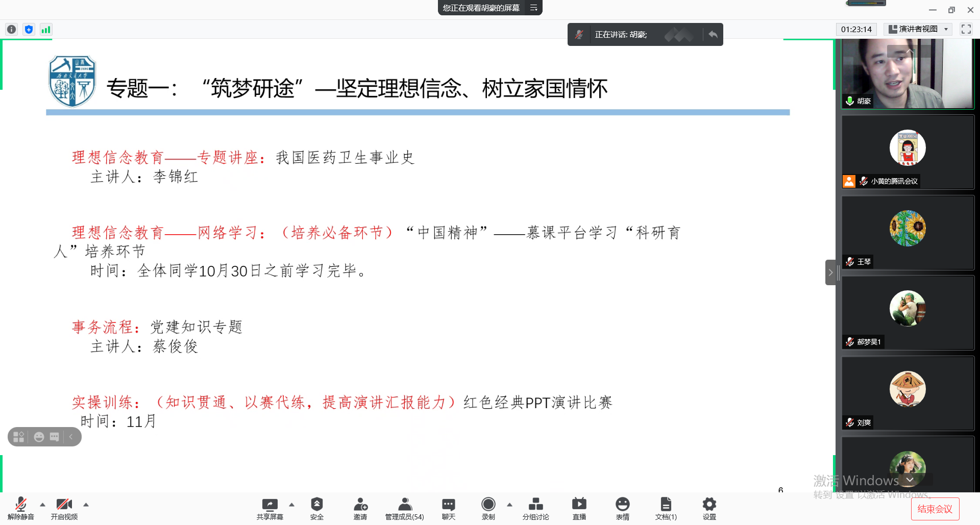
Task: Click the 邀请 invite icon
Action: point(360,505)
